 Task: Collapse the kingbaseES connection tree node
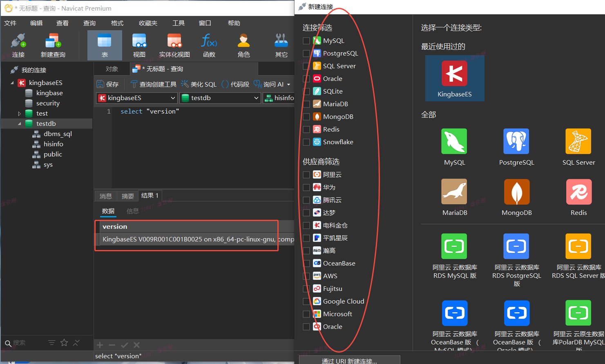click(12, 83)
